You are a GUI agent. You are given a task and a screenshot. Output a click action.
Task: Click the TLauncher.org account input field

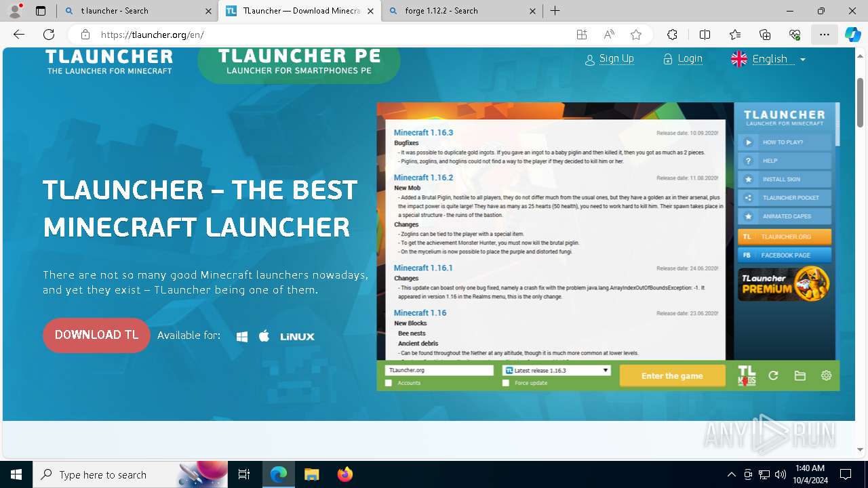[439, 370]
